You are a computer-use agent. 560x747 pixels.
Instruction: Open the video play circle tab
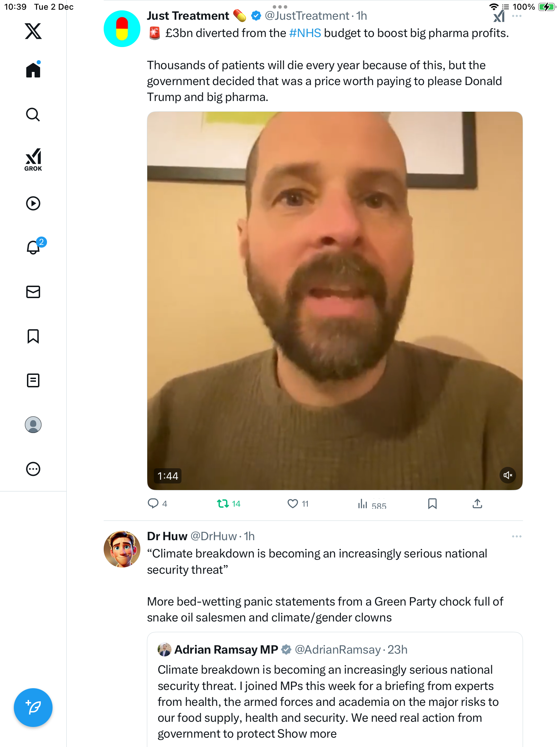[x=33, y=203]
